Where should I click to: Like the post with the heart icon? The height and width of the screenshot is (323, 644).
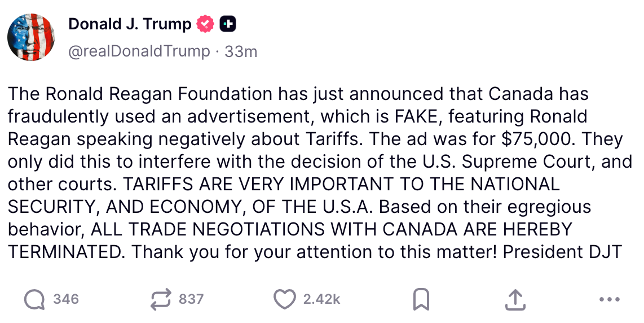pos(285,299)
